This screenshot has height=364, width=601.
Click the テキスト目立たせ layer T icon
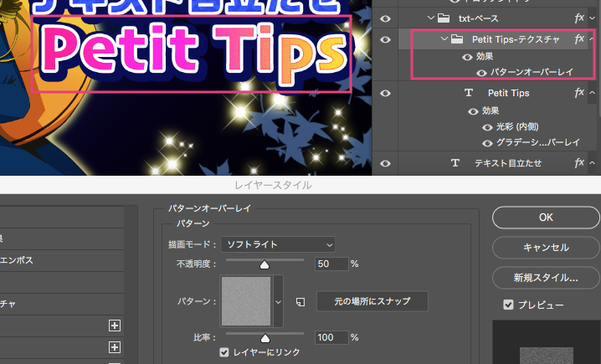coord(455,163)
